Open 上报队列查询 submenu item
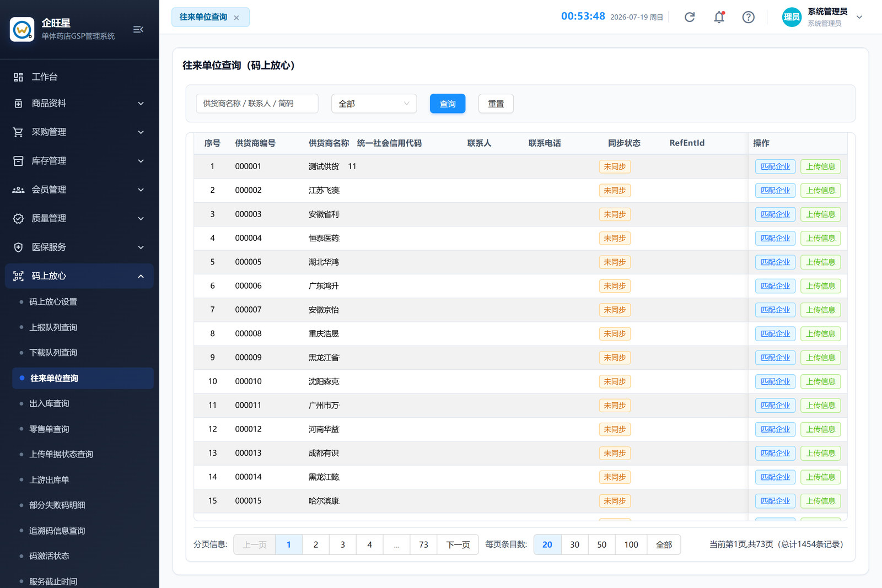This screenshot has height=588, width=882. tap(53, 327)
